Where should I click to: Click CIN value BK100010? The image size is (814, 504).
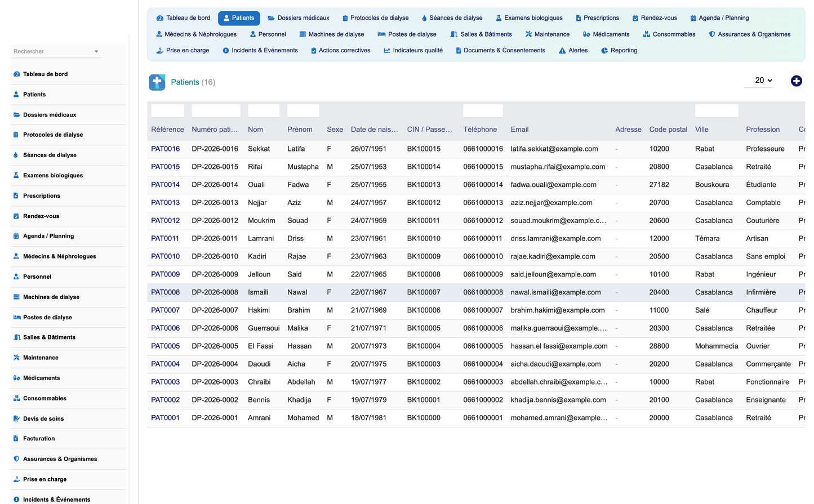pos(424,239)
